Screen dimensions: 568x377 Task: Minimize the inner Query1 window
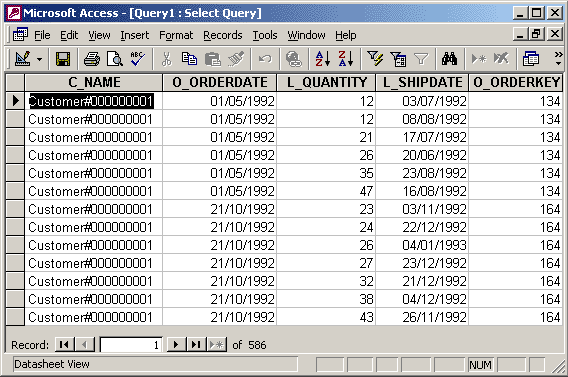tap(521, 34)
